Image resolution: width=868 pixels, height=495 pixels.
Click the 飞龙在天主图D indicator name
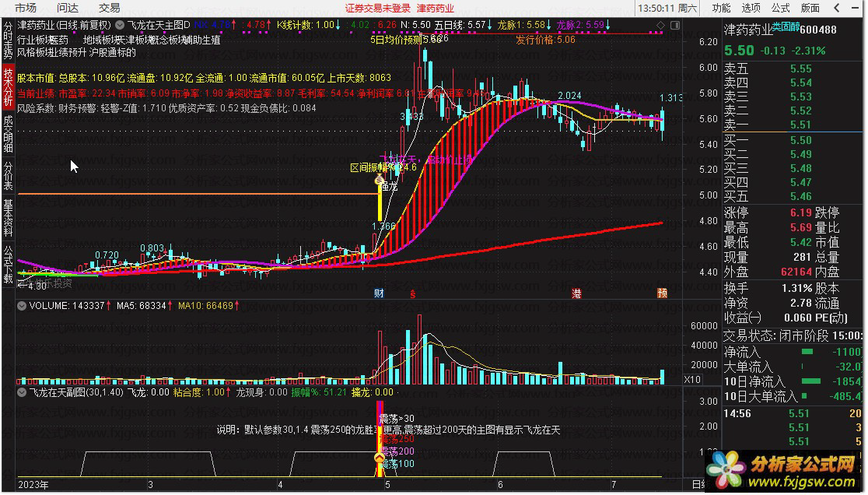pos(159,25)
